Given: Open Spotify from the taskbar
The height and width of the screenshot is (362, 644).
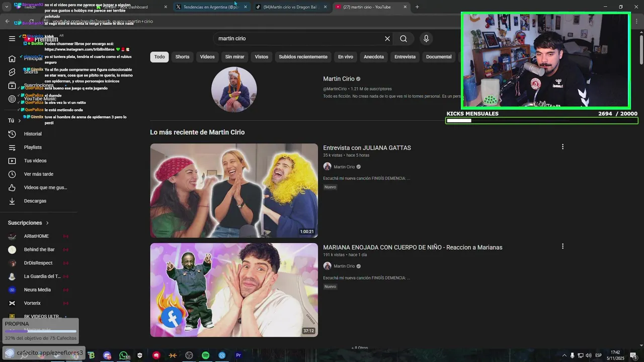Looking at the screenshot, I should [x=205, y=355].
